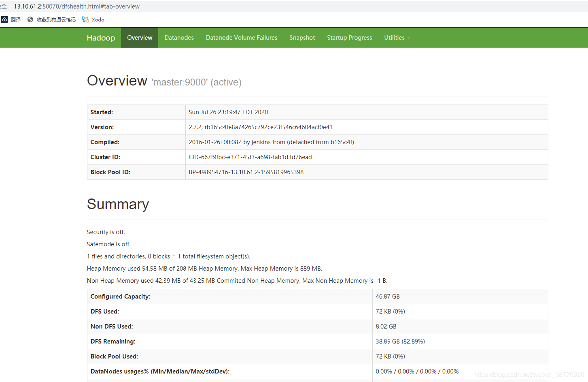Screen dimensions: 588x382
Task: Select the DFS Used 72 KB value
Action: pos(390,312)
